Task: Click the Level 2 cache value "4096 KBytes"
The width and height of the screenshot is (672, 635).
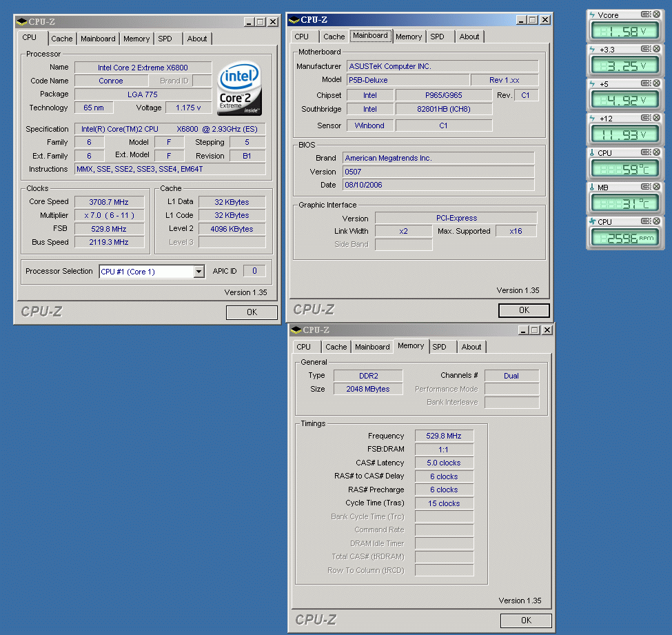Action: click(x=232, y=229)
